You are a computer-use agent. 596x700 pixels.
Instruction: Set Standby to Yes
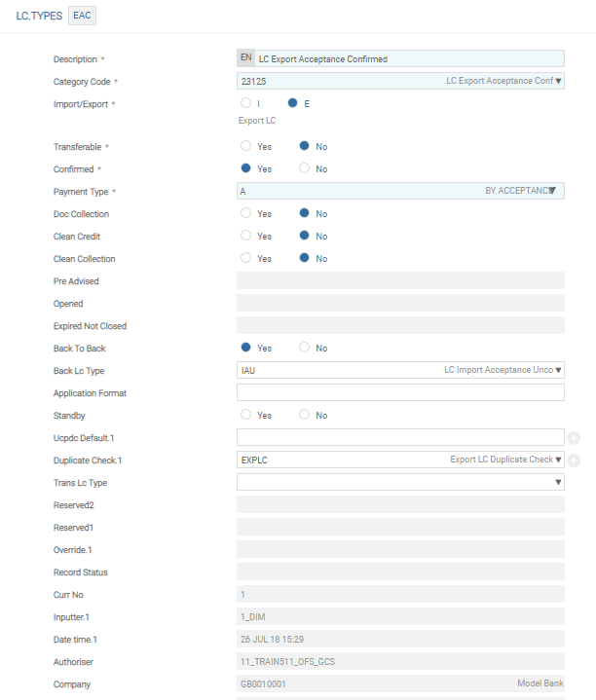coord(245,415)
